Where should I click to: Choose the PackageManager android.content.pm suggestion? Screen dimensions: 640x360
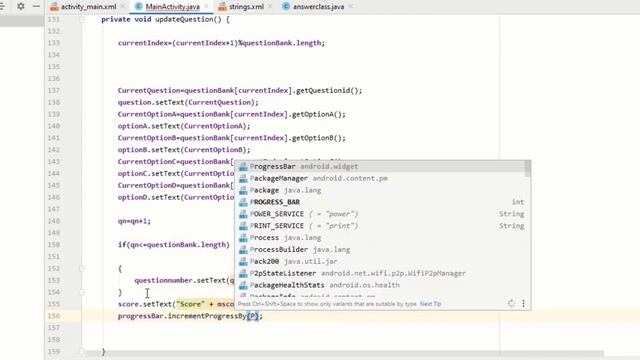coord(380,178)
